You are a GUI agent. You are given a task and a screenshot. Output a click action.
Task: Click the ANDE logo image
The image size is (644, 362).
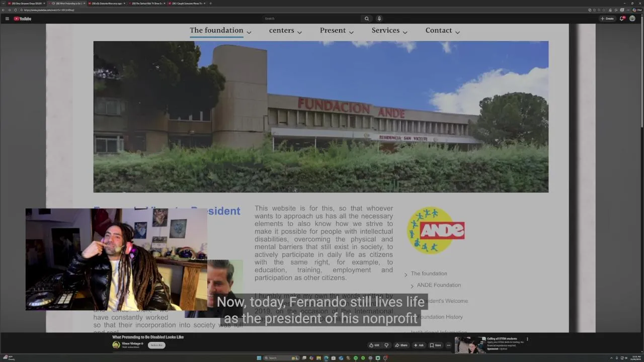click(436, 230)
